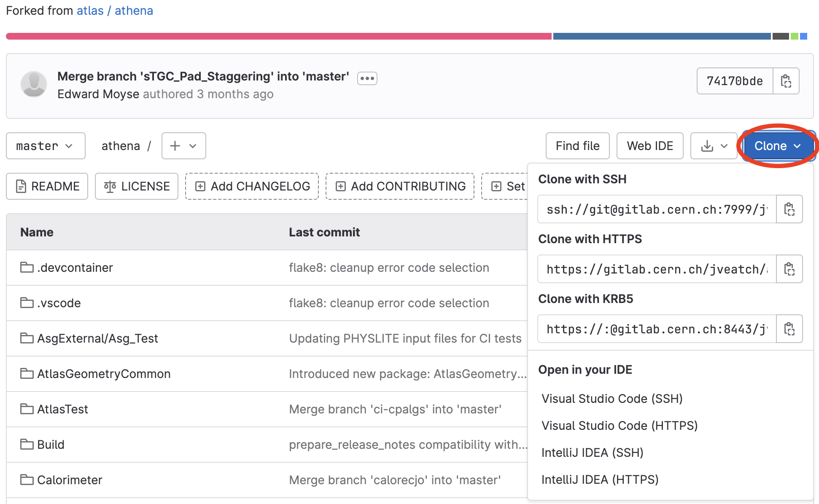Open commit 'Merge branch ci-cpalgs into master'

pos(395,409)
